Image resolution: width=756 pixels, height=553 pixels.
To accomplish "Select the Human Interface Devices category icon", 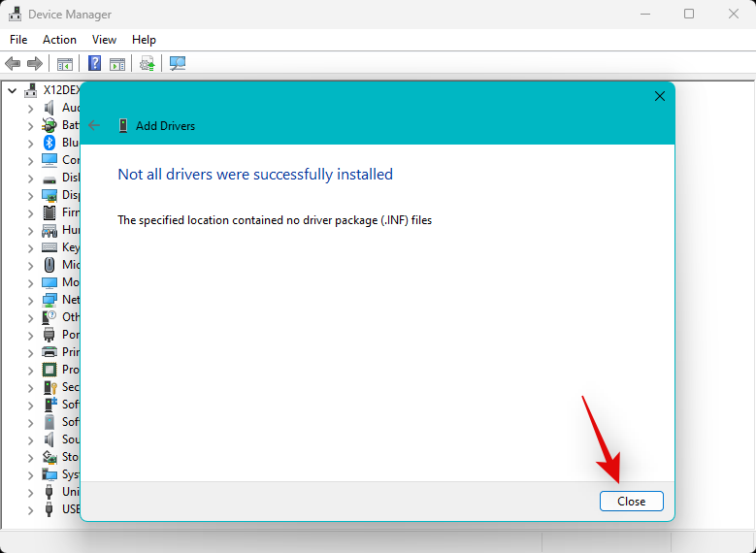I will tap(49, 231).
